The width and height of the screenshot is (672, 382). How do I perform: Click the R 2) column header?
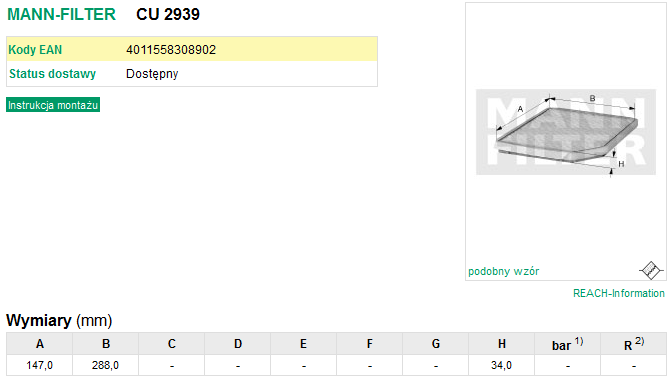(x=634, y=344)
